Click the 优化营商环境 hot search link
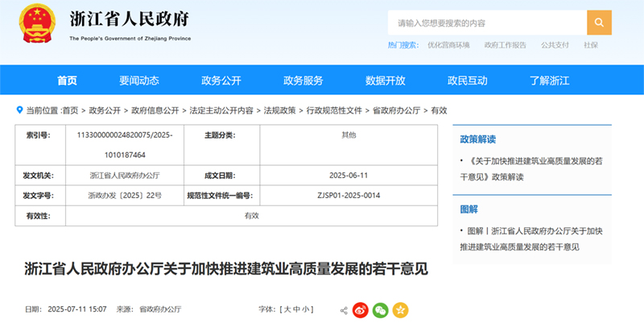 click(448, 45)
